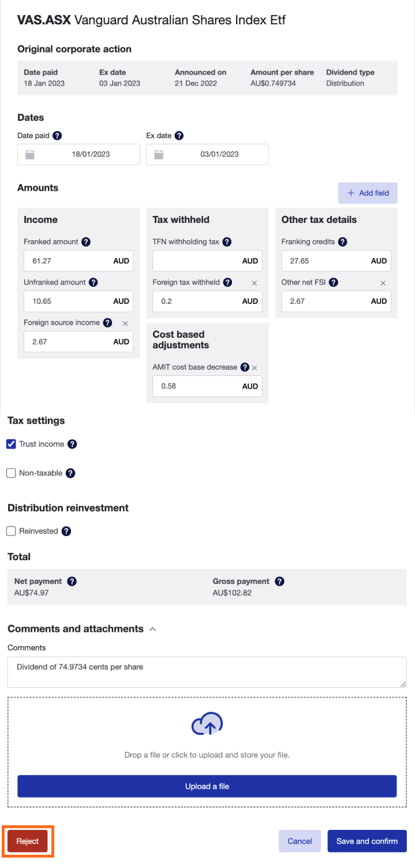
Task: Click the Cancel button
Action: click(x=300, y=841)
